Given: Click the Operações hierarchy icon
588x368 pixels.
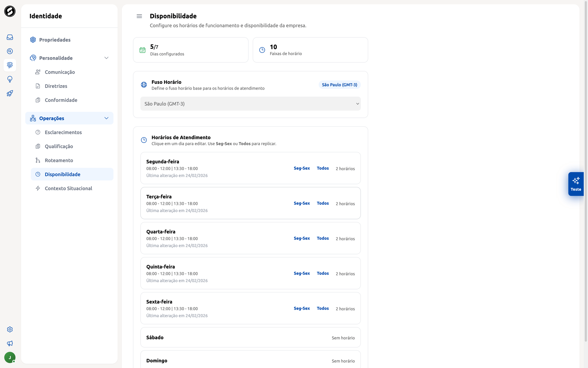Looking at the screenshot, I should [x=33, y=118].
